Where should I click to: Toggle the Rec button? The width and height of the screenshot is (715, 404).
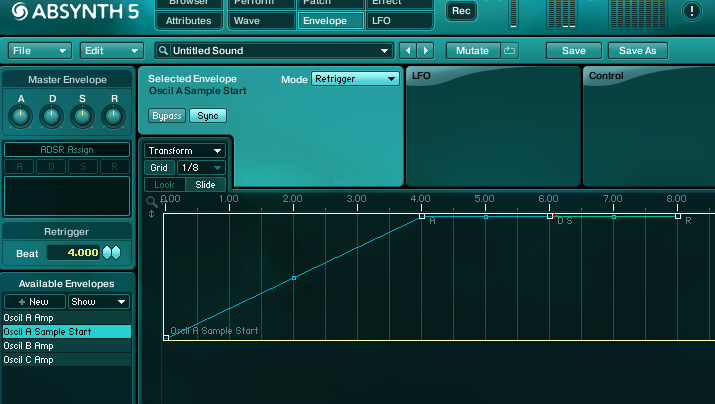pos(461,11)
